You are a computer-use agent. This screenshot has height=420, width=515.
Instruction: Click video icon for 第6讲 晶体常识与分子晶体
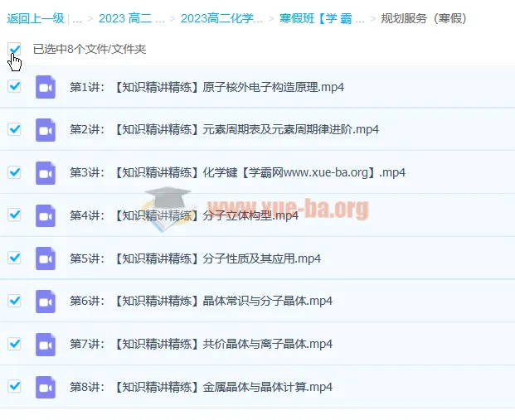[x=46, y=301]
